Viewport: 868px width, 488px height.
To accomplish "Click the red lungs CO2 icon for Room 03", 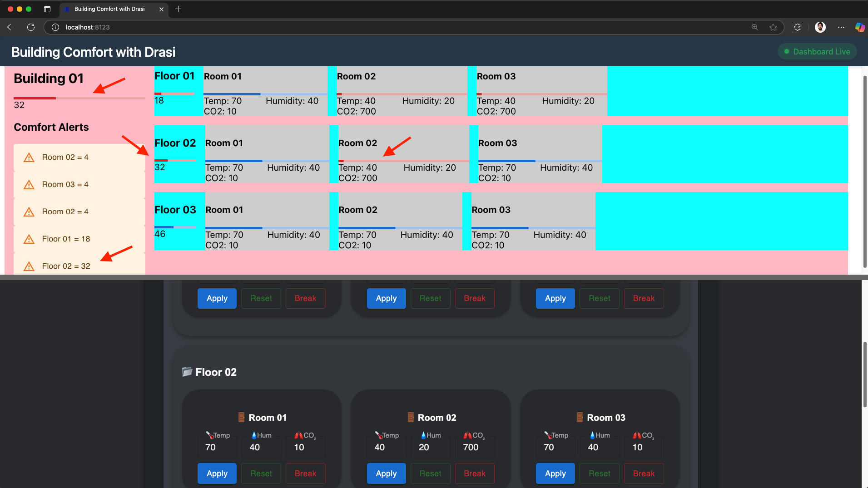I will 637,435.
